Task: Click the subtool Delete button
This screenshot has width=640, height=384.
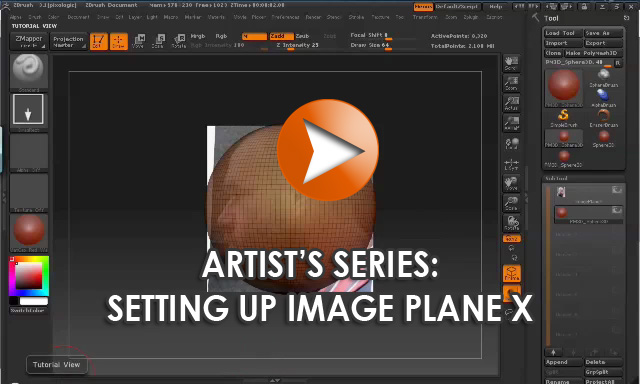Action: [x=604, y=362]
